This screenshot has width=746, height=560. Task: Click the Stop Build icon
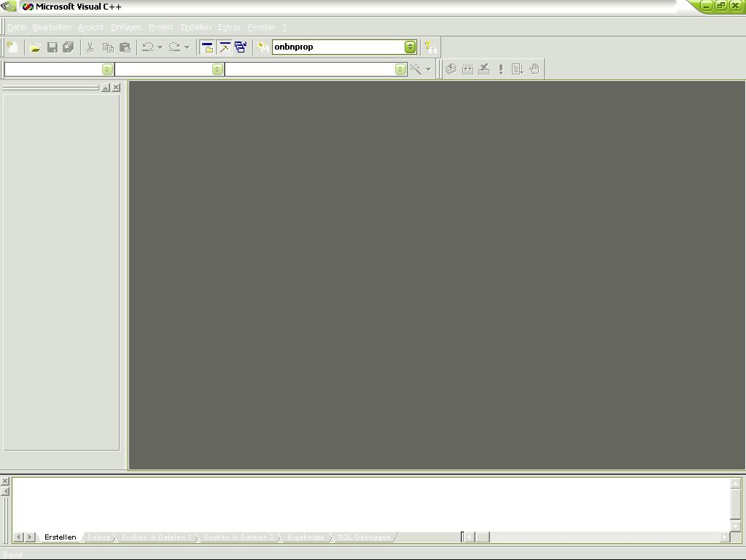point(484,69)
